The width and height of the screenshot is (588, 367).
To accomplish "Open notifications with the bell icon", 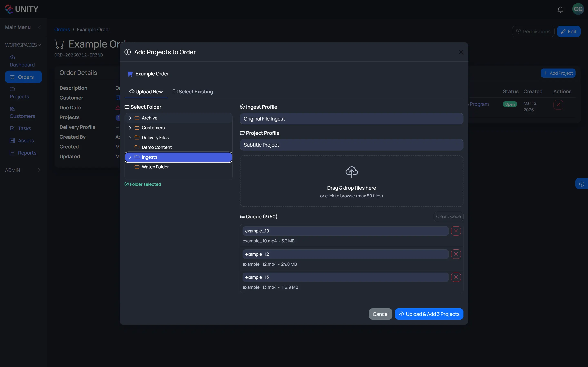I will coord(560,9).
